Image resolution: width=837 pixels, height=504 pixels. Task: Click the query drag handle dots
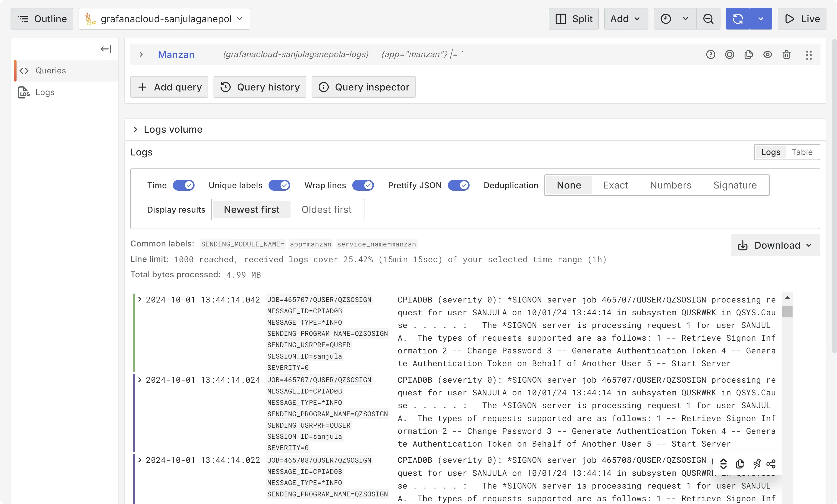809,55
